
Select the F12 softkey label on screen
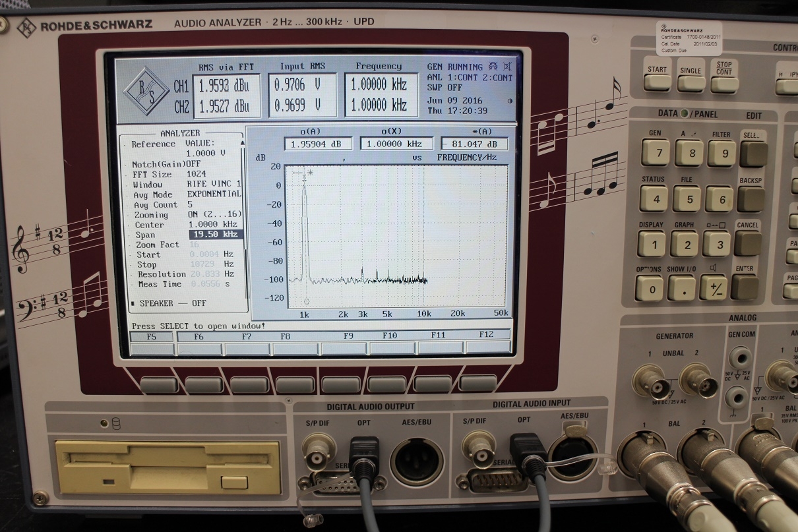pos(486,334)
